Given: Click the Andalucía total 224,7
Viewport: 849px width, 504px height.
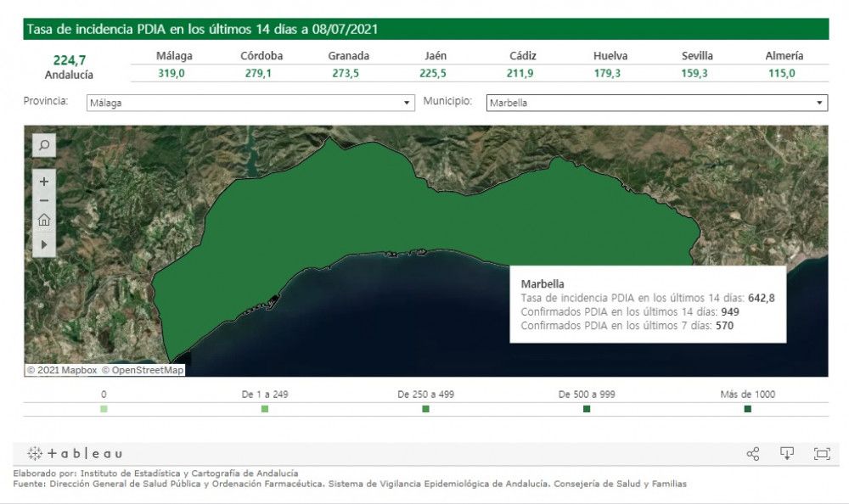Looking at the screenshot, I should coord(70,60).
